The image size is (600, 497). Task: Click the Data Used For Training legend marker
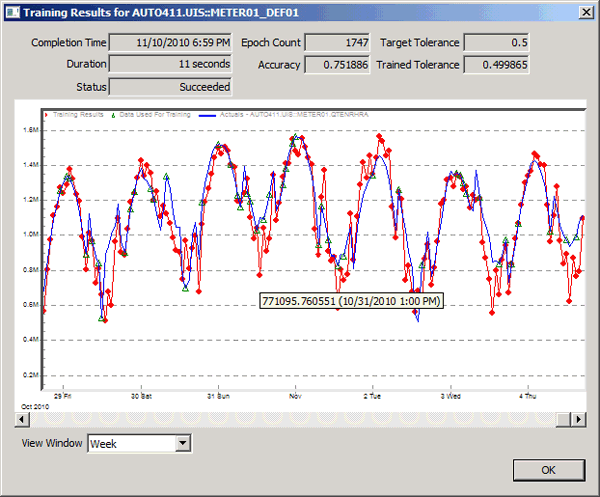click(113, 115)
